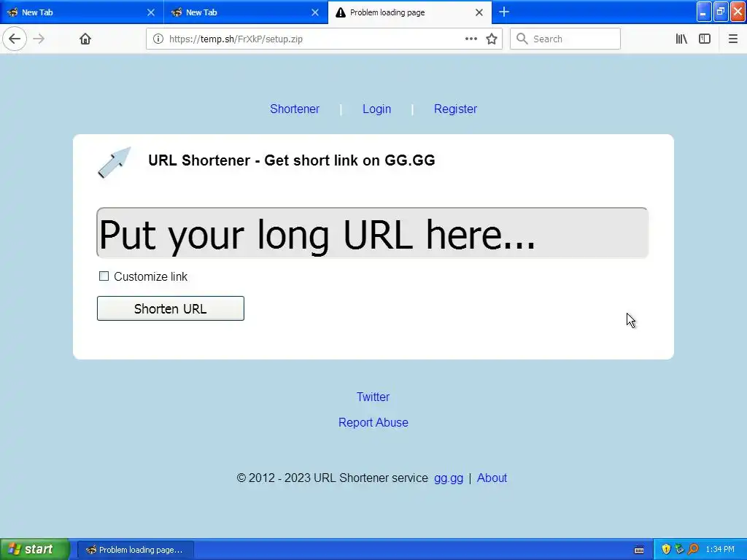Click the GG.GG arrow logo
747x560 pixels.
[115, 163]
